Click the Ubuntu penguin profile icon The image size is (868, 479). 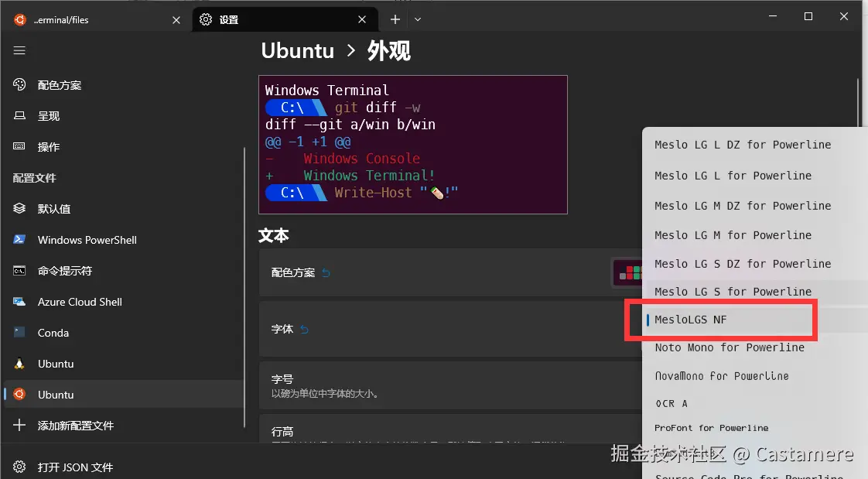coord(19,364)
